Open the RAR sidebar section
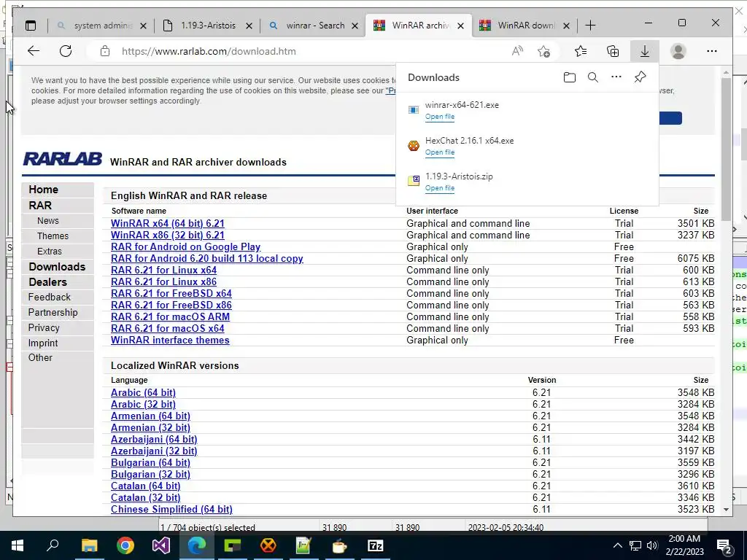Screen dimensions: 747x560 [x=40, y=205]
